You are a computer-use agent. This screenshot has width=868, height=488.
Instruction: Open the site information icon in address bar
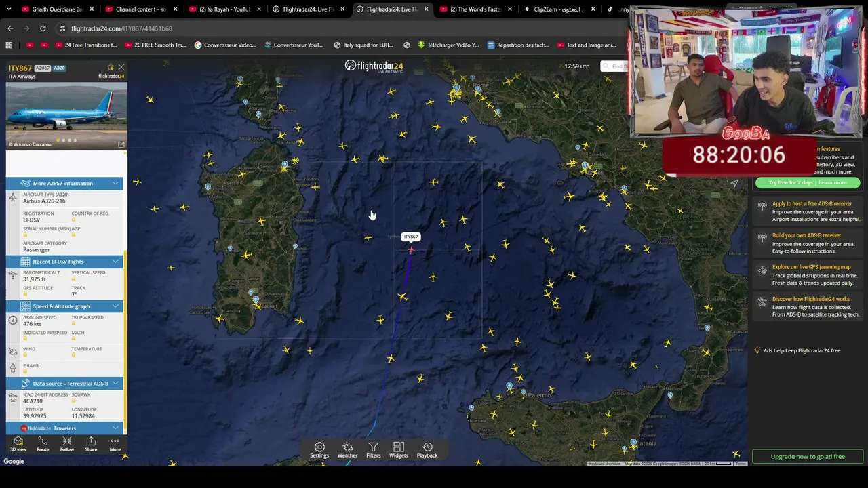coord(62,28)
